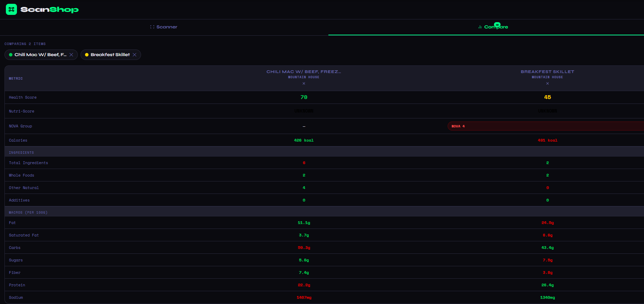Click the green ScanShop scanner logo icon
The height and width of the screenshot is (304, 644).
click(x=11, y=9)
